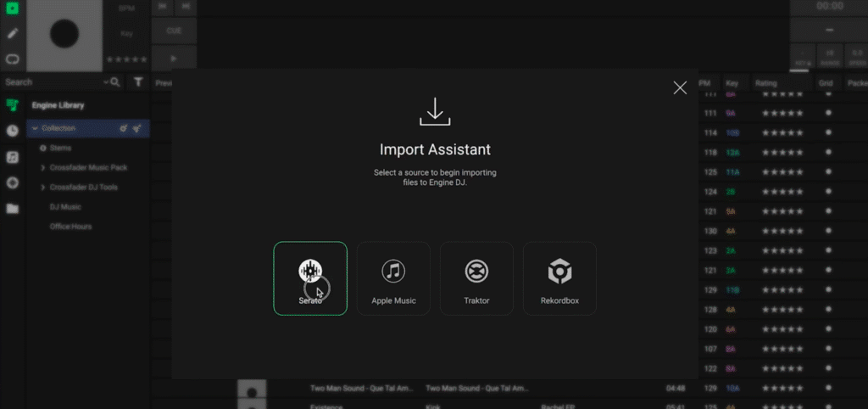Click Two Man Sound track artwork thumbnail

tap(252, 389)
